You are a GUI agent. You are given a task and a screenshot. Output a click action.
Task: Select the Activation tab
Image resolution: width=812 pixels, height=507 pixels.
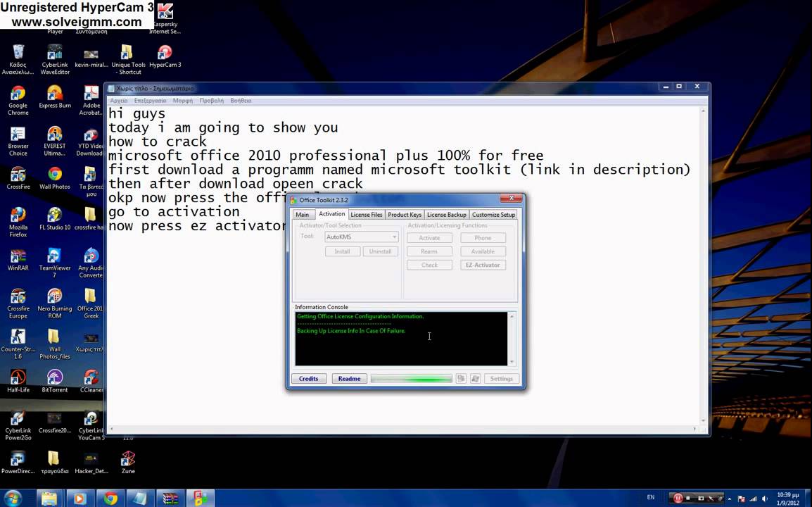point(331,213)
